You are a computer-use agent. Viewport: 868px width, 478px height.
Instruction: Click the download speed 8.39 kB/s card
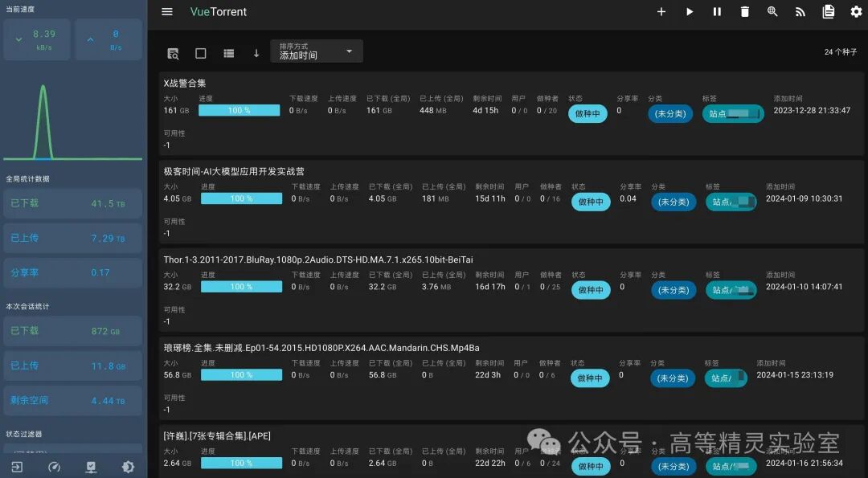click(37, 39)
